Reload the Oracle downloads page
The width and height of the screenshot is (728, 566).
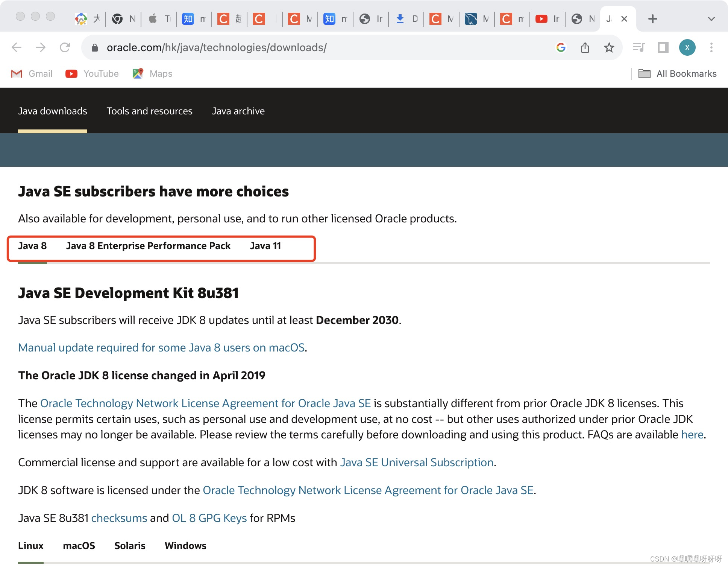coord(65,47)
